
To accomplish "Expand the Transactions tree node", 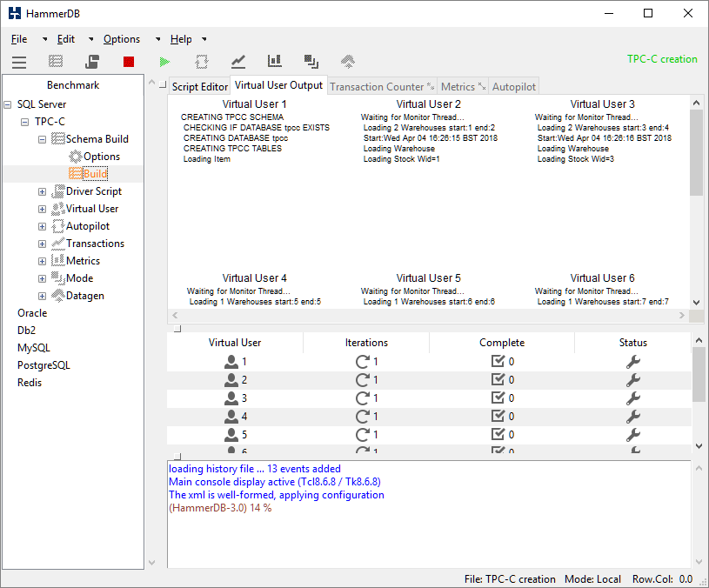I will (x=42, y=244).
